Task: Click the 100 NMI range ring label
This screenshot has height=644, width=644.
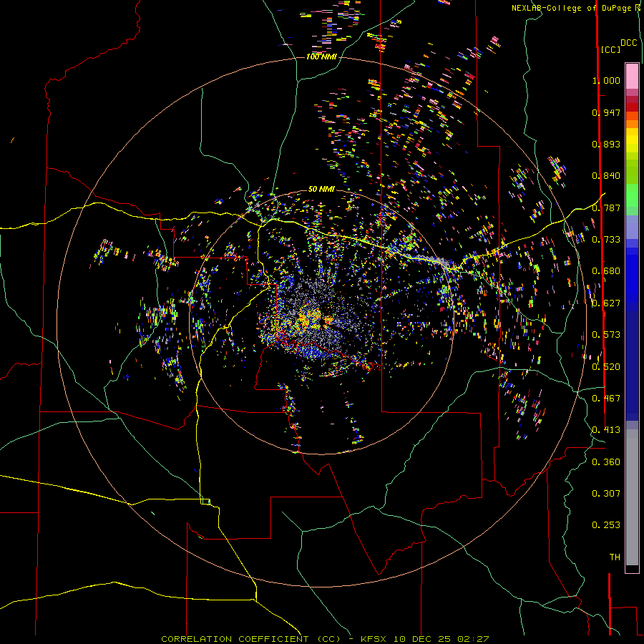Action: pos(321,57)
